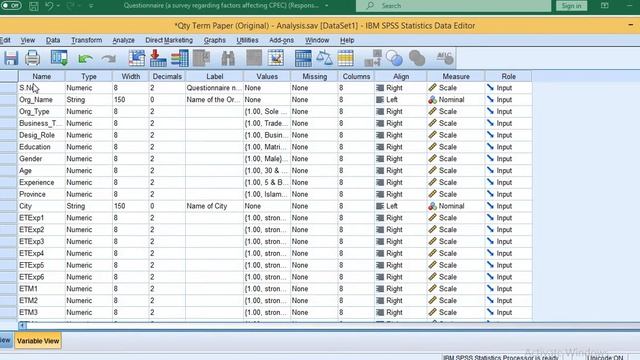Select the Gender variable name cell
The width and height of the screenshot is (640, 360).
pyautogui.click(x=41, y=159)
